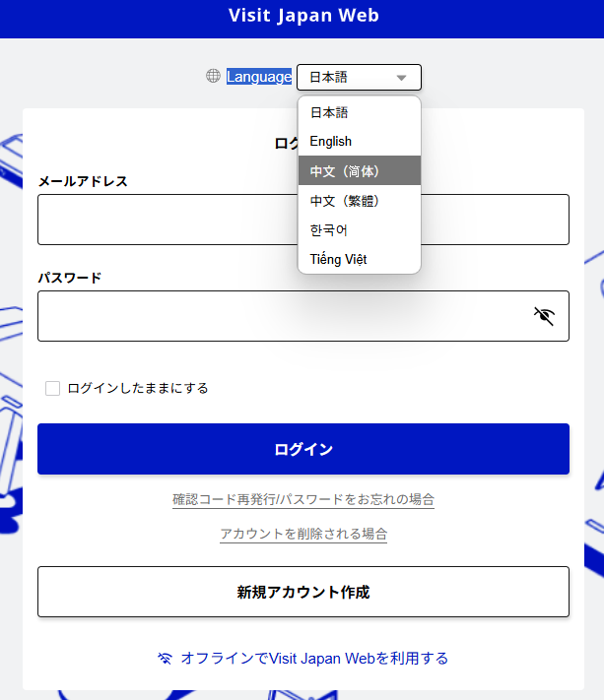This screenshot has width=604, height=700.
Task: Click the globe icon beside Language
Action: pyautogui.click(x=213, y=76)
